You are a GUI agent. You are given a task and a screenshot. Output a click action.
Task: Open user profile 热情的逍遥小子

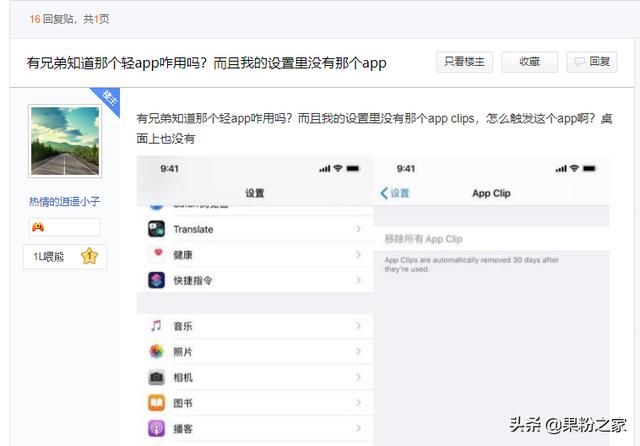pos(64,201)
